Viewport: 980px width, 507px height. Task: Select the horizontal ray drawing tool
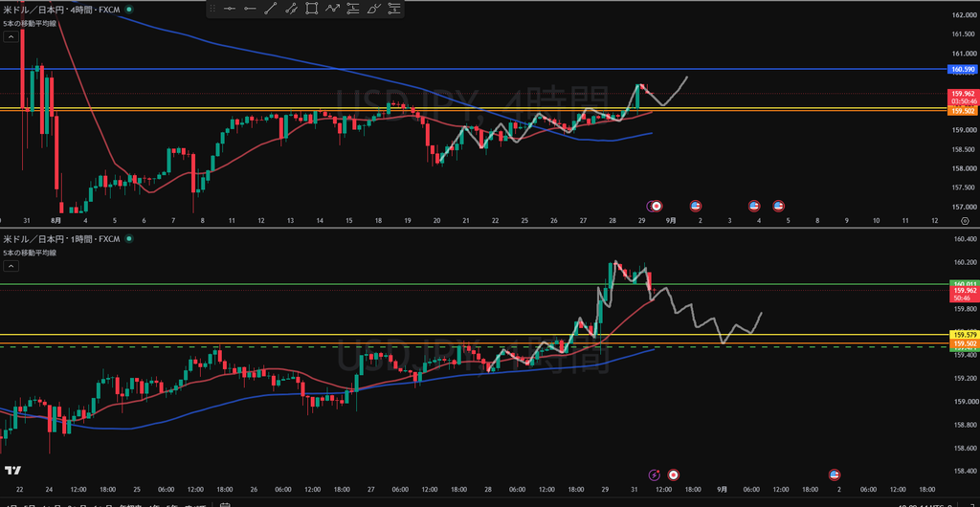pos(250,9)
